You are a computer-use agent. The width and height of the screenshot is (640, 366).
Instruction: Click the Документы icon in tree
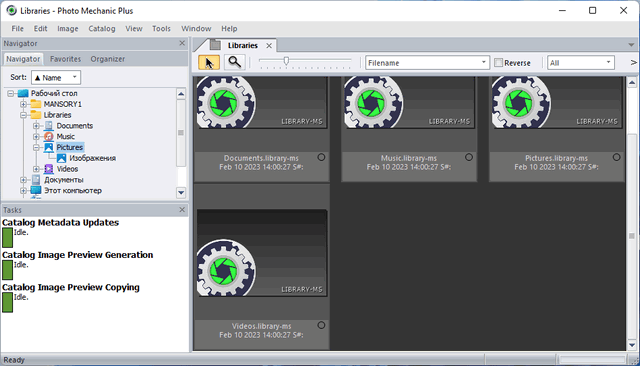coord(36,180)
